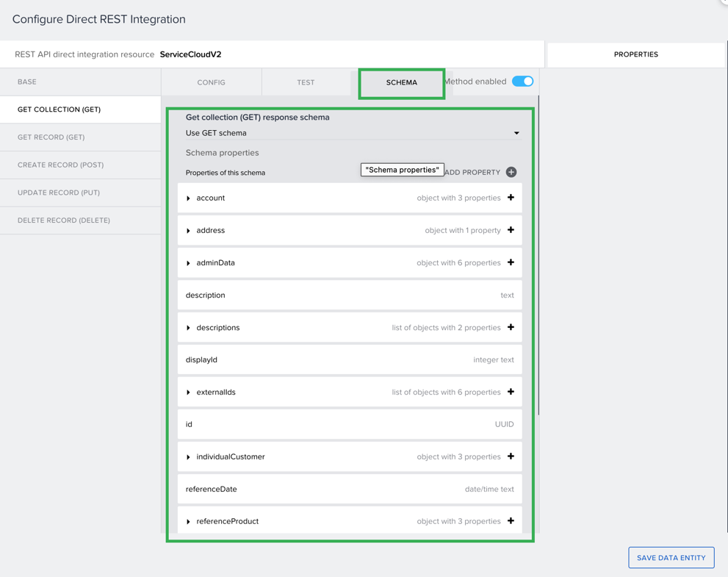This screenshot has height=577, width=728.
Task: Click the Add Property plus circle icon
Action: click(x=511, y=172)
